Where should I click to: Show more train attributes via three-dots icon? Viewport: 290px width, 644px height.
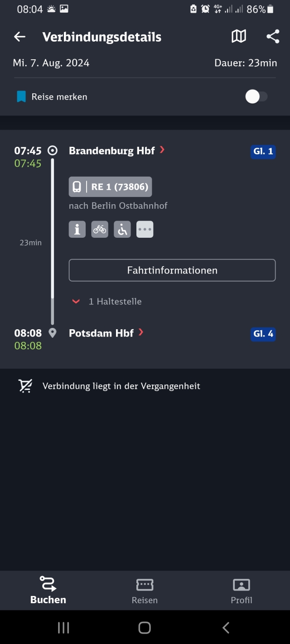click(145, 229)
